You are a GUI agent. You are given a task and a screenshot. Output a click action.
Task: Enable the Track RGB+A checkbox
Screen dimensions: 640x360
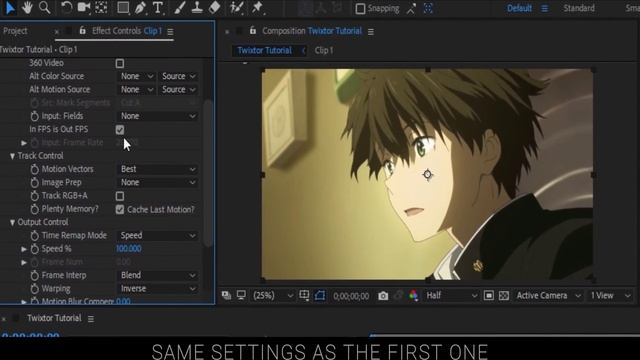[120, 196]
